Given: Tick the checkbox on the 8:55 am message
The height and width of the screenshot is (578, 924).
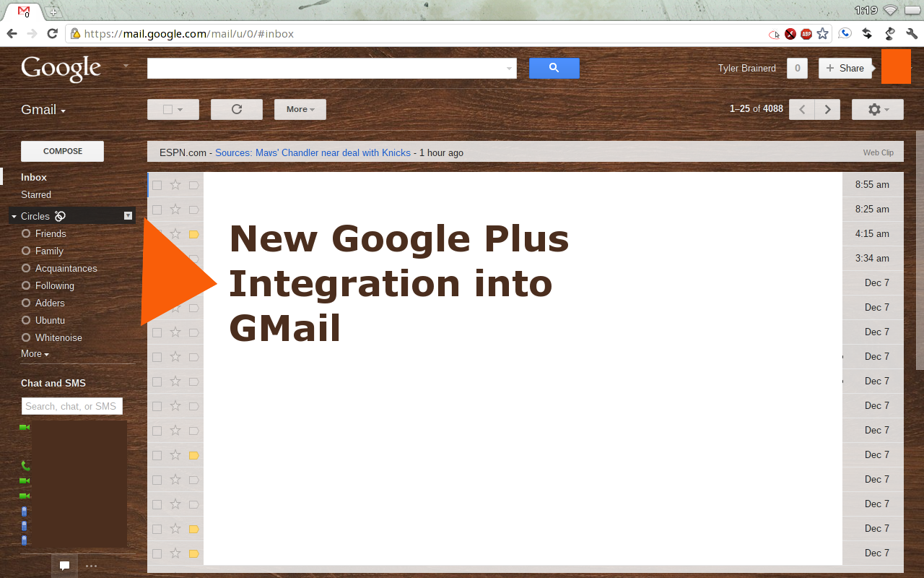Looking at the screenshot, I should (157, 185).
